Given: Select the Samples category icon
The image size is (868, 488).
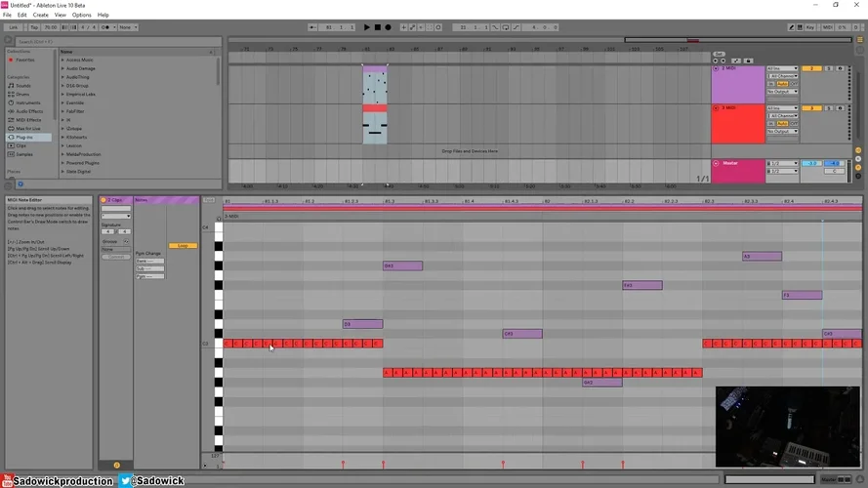Looking at the screenshot, I should [x=11, y=154].
